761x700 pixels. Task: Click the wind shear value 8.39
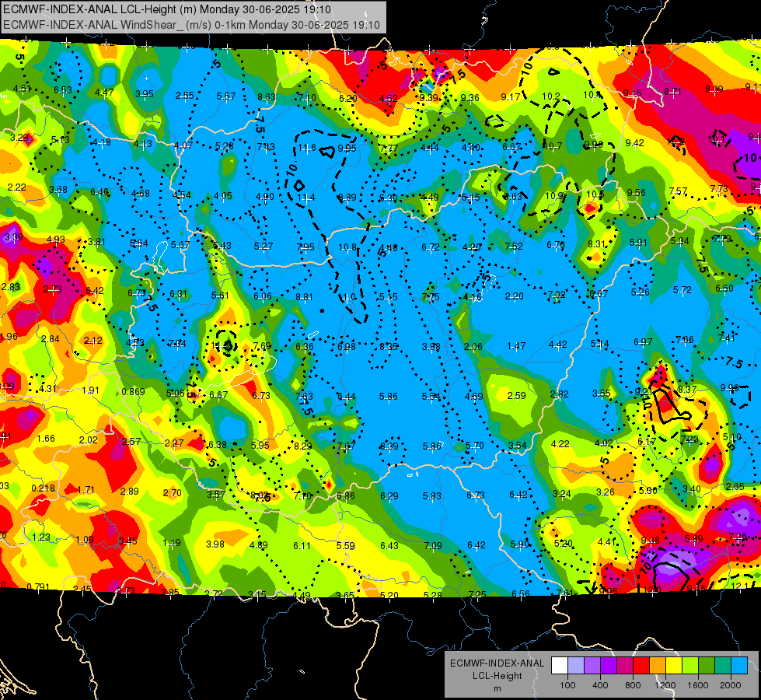click(389, 446)
